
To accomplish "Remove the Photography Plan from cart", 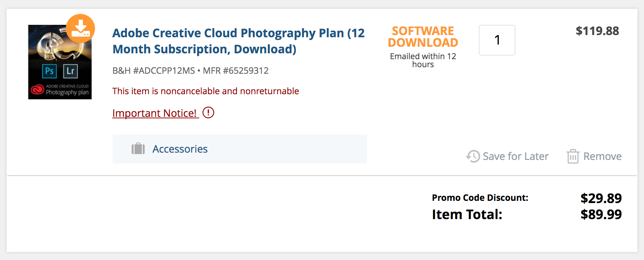I will tap(602, 156).
